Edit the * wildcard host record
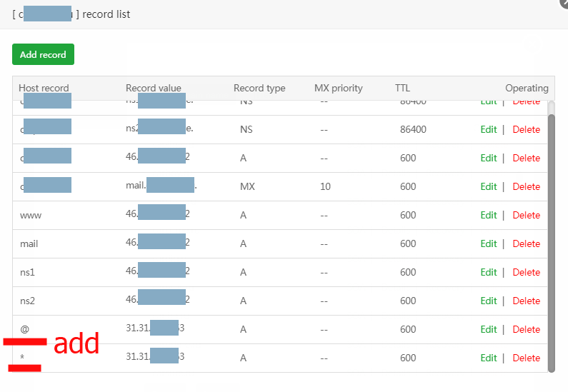Screen dimensions: 568x392 click(x=489, y=358)
